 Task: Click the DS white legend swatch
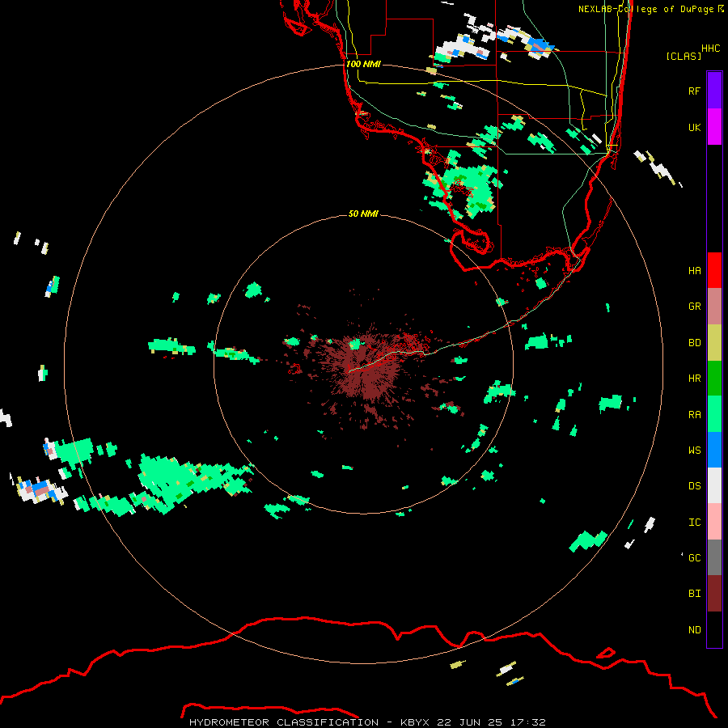(x=714, y=485)
